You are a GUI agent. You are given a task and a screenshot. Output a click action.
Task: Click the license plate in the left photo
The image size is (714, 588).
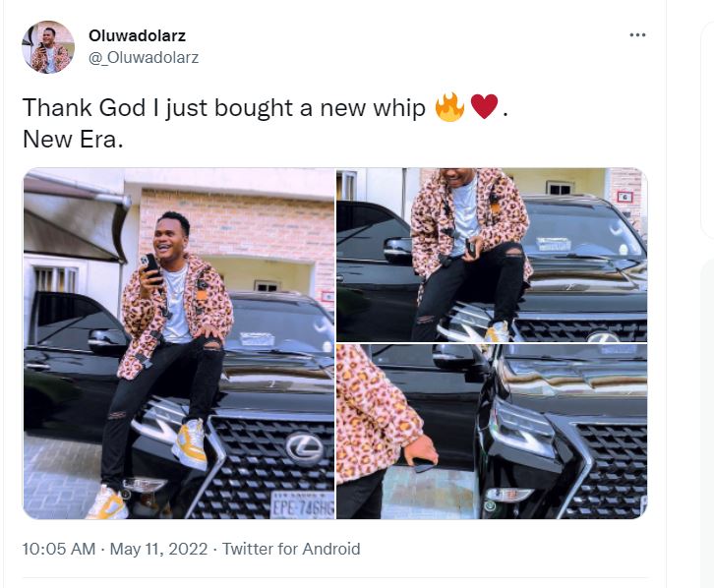click(302, 504)
